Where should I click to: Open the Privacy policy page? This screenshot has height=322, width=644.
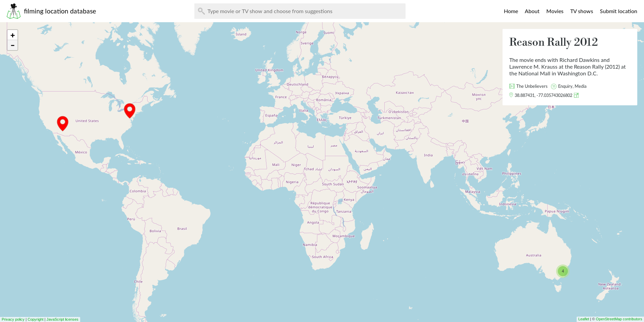(x=13, y=319)
